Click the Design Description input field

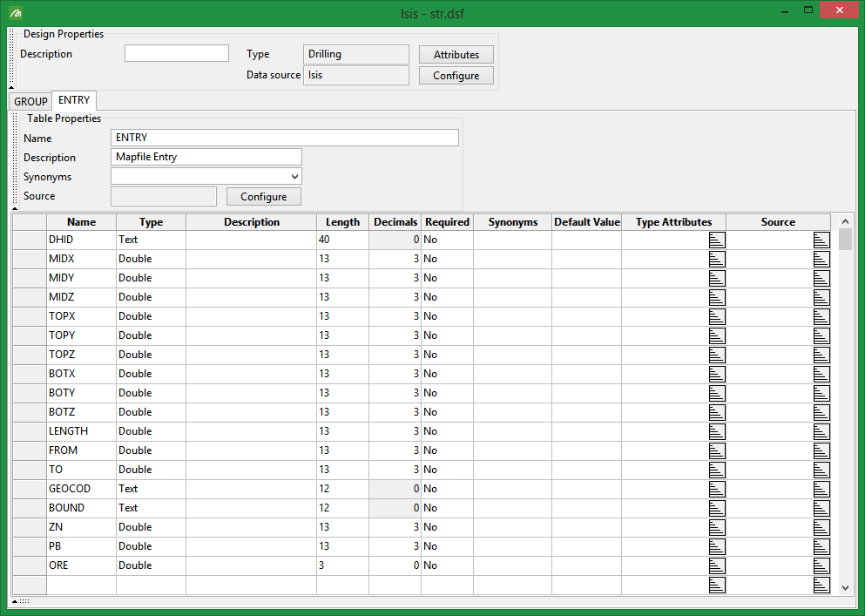(x=177, y=54)
